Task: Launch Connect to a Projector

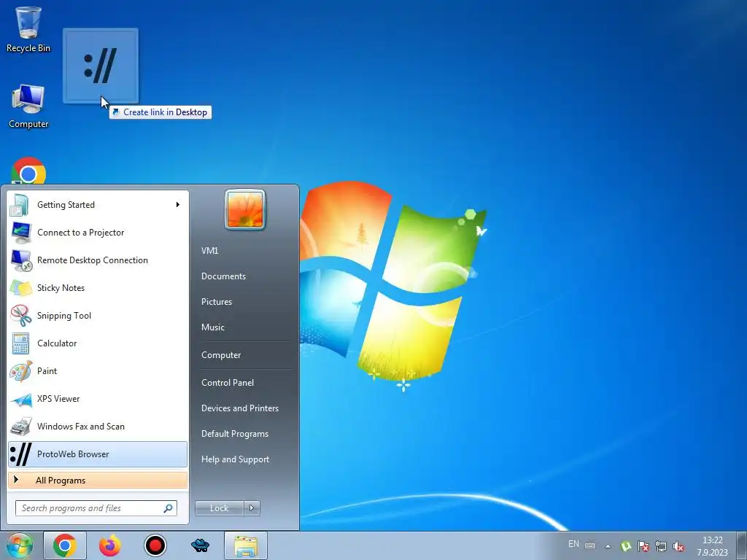Action: (x=98, y=233)
